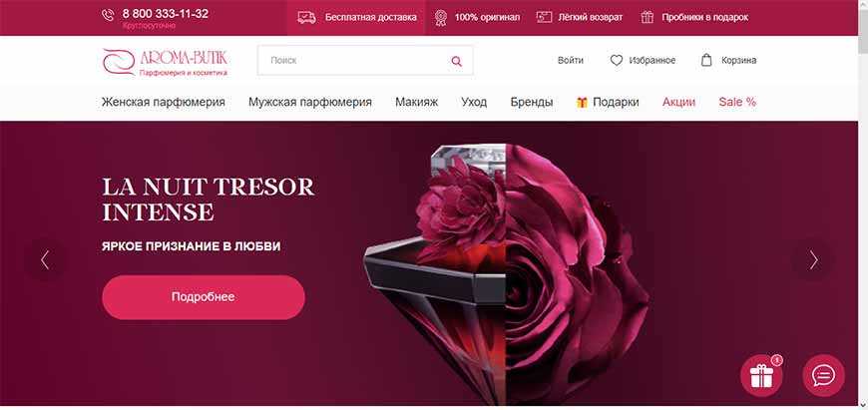Click the Войти link
The image size is (868, 410).
coord(570,60)
